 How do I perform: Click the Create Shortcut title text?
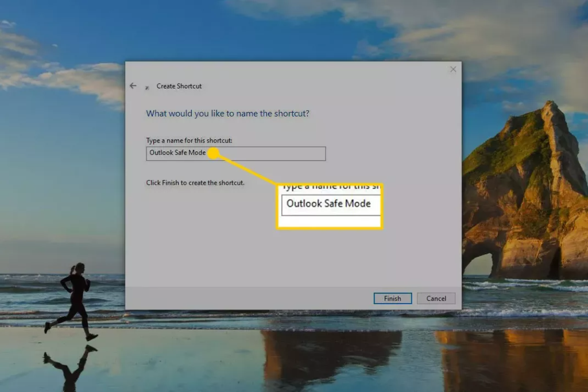click(179, 86)
